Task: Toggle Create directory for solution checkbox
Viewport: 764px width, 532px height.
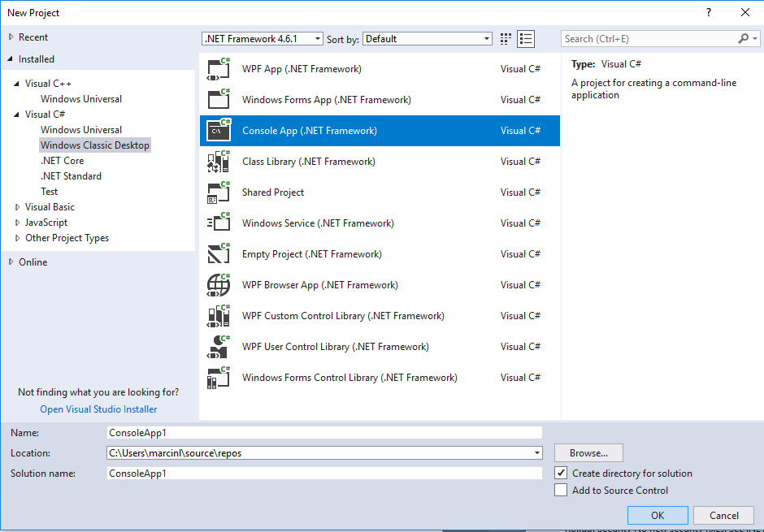Action: click(561, 473)
